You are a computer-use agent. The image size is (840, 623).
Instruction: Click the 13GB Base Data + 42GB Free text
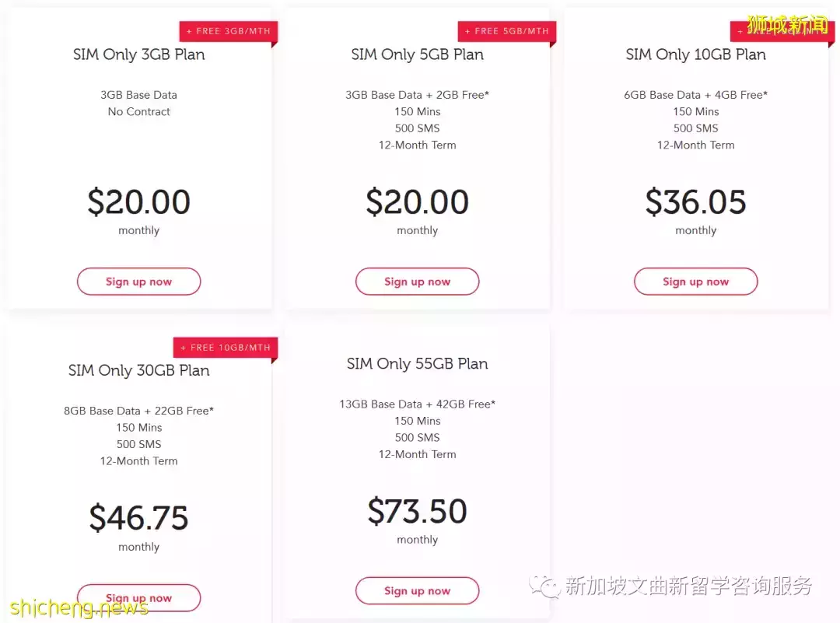418,404
